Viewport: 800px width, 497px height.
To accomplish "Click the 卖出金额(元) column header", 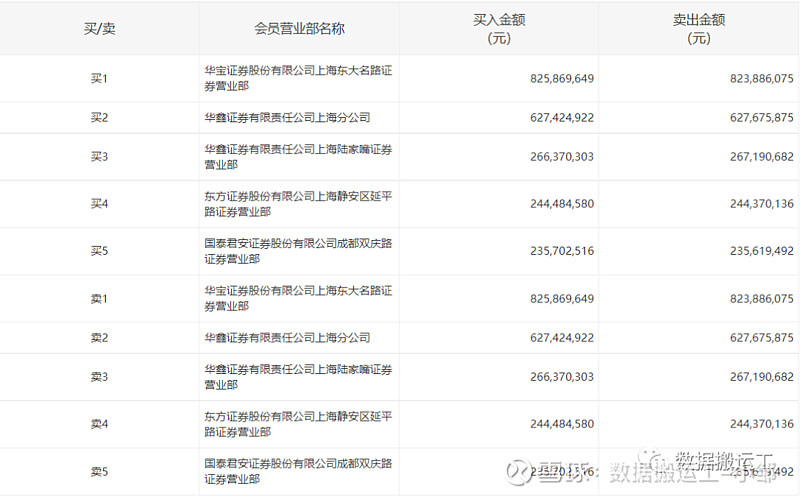I will pos(699,29).
